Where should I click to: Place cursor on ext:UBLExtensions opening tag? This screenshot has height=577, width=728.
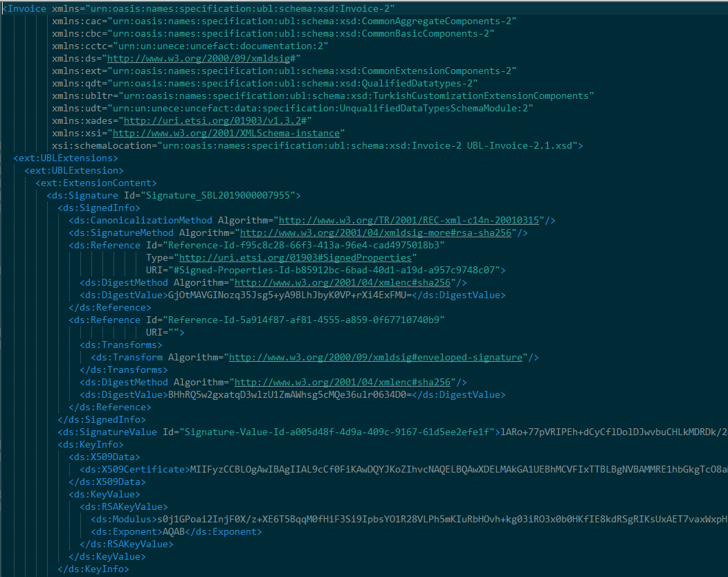pos(66,158)
